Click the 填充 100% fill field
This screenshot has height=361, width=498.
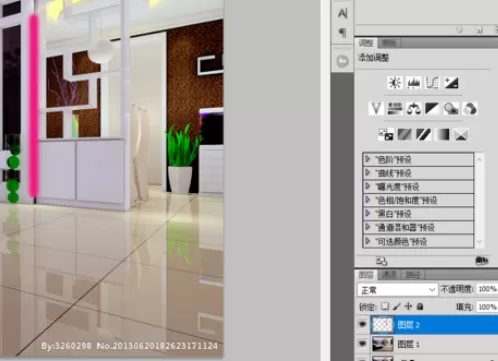[487, 307]
